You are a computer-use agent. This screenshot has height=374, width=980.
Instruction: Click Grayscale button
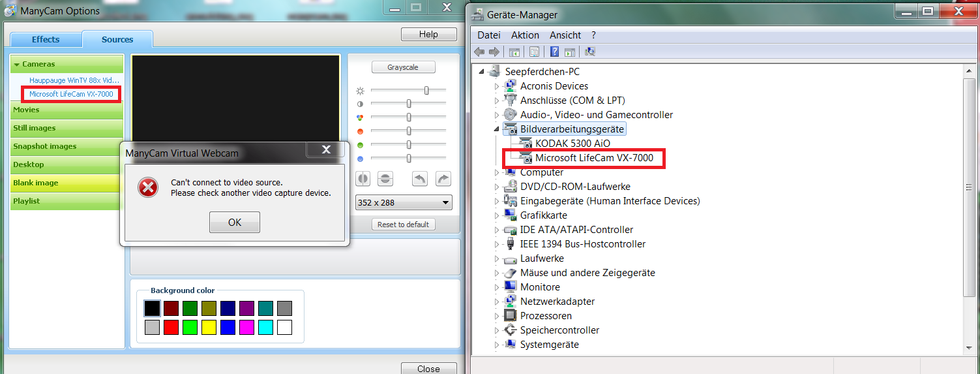(403, 67)
